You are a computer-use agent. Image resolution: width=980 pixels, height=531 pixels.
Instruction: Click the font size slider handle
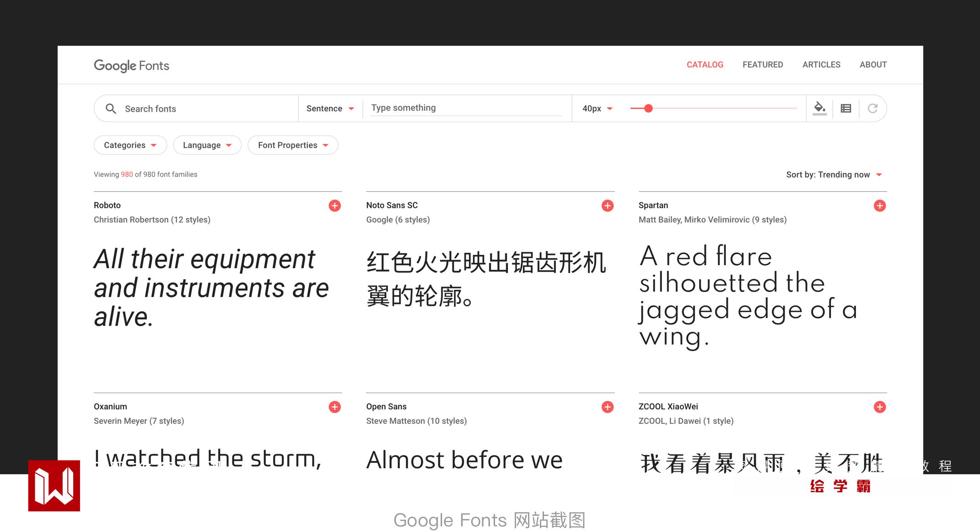click(x=648, y=108)
